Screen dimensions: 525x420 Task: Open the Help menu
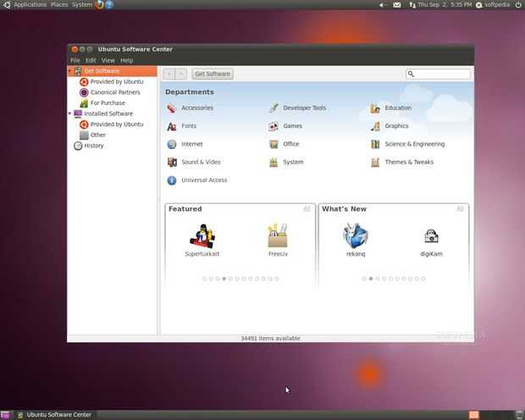tap(126, 60)
